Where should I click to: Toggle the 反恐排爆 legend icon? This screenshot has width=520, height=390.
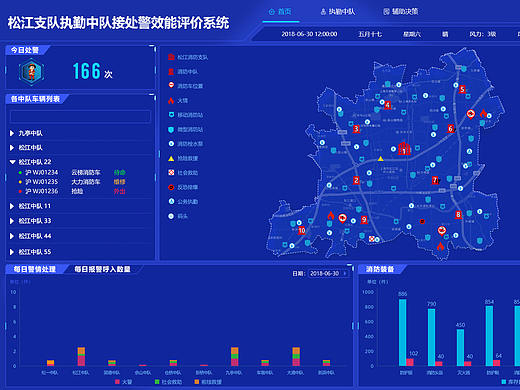171,187
